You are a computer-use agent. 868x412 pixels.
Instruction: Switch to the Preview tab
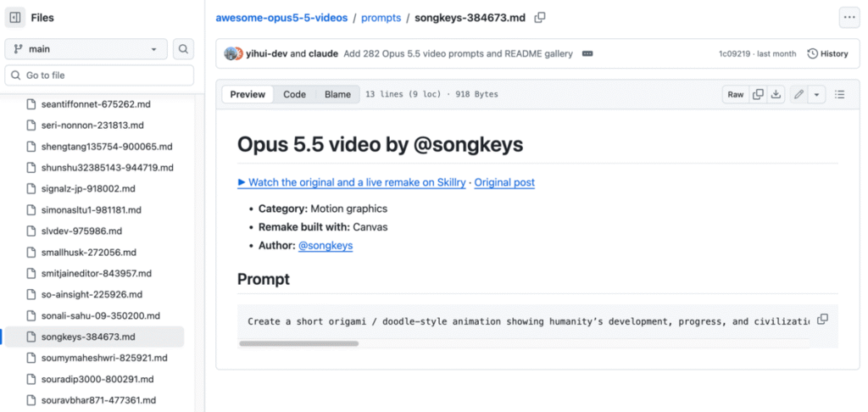tap(248, 94)
